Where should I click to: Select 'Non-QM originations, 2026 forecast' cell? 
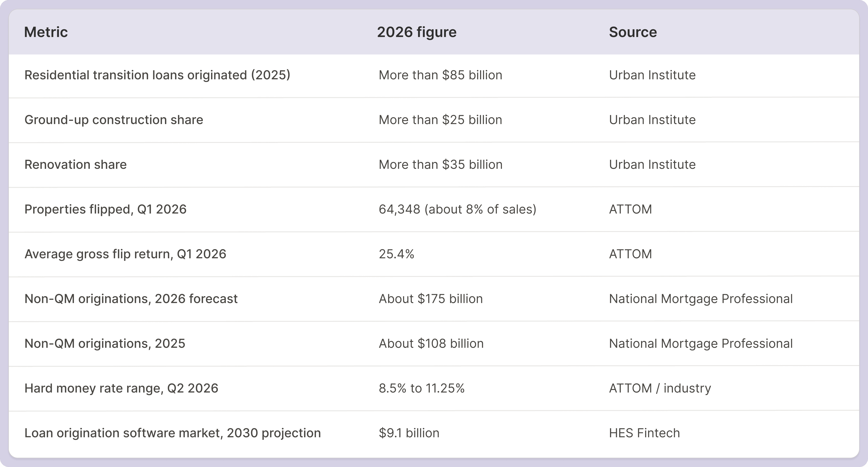(x=131, y=299)
